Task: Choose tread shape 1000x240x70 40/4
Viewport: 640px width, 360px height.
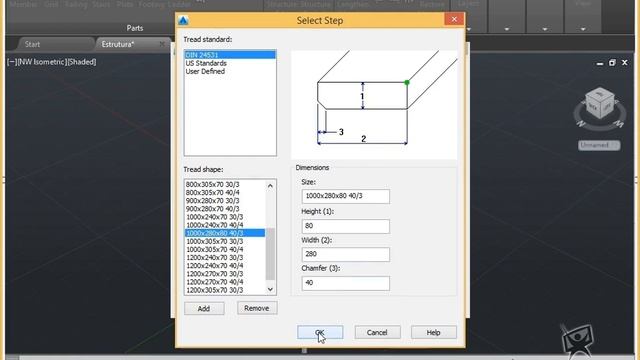Action: coord(225,225)
